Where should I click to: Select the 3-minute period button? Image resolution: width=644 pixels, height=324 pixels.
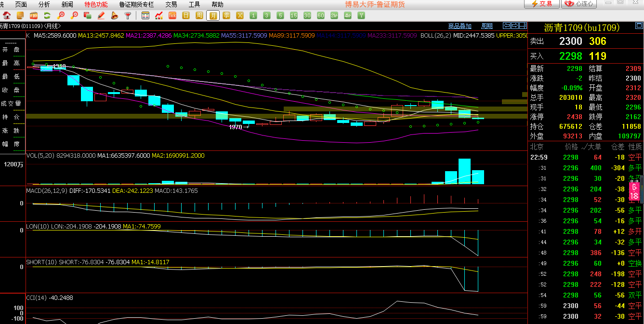[x=267, y=15]
